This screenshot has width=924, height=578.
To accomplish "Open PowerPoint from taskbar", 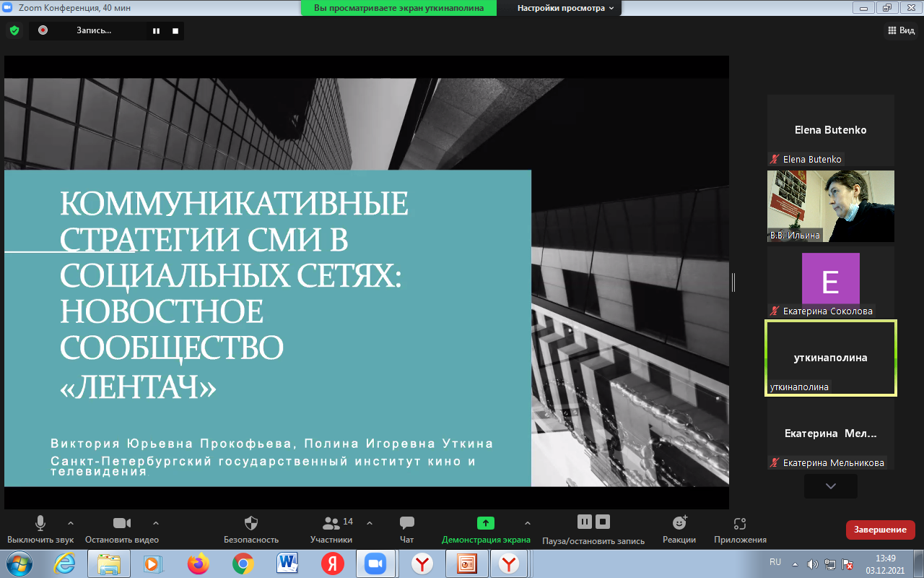I will coord(466,564).
